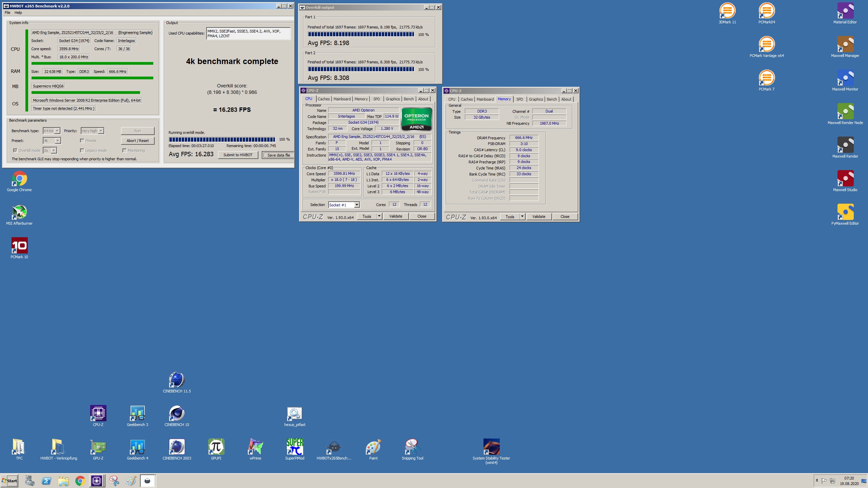Open the Priority dropdown
This screenshot has height=488, width=868.
coord(101,131)
